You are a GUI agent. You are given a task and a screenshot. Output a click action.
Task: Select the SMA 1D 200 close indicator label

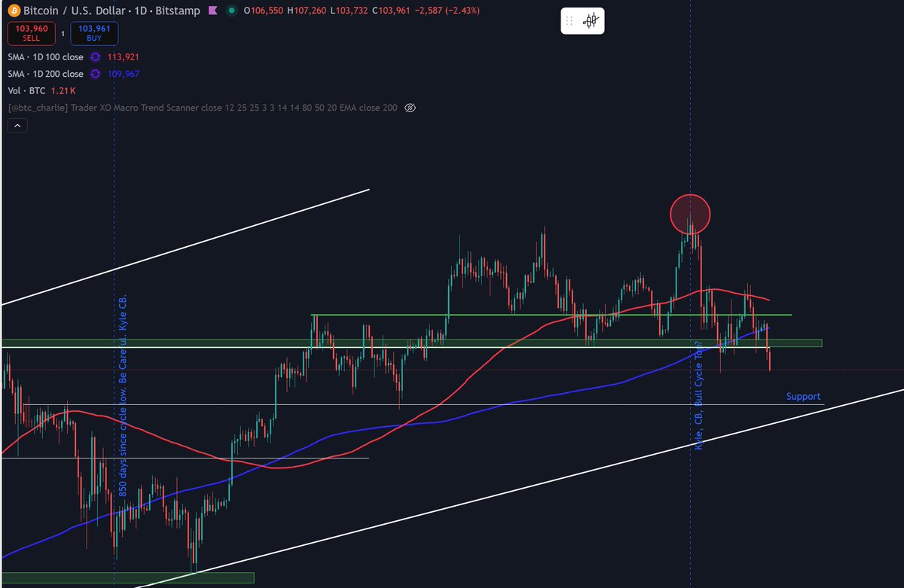(46, 74)
